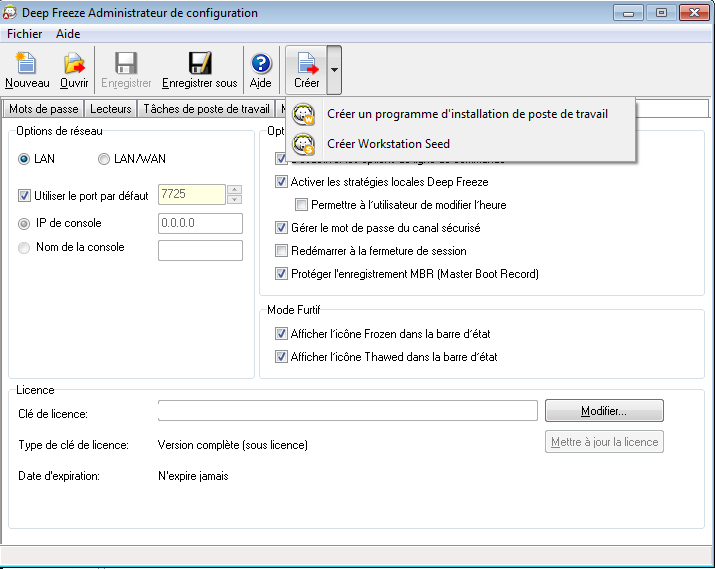Open the Fichier menu

(24, 34)
